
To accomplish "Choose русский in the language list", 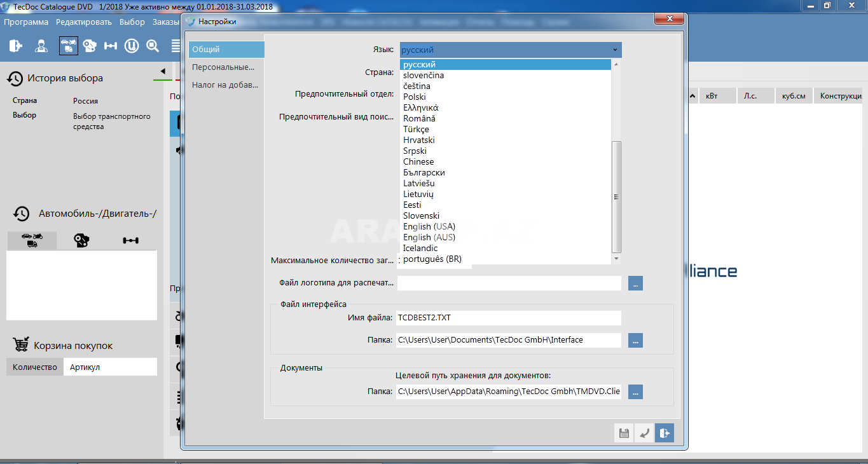I will pos(506,65).
